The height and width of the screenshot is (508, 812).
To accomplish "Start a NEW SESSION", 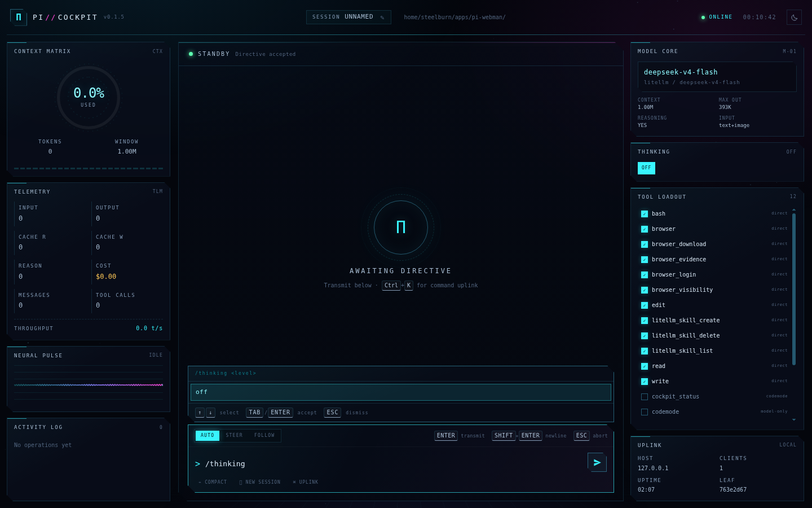I will tap(260, 483).
